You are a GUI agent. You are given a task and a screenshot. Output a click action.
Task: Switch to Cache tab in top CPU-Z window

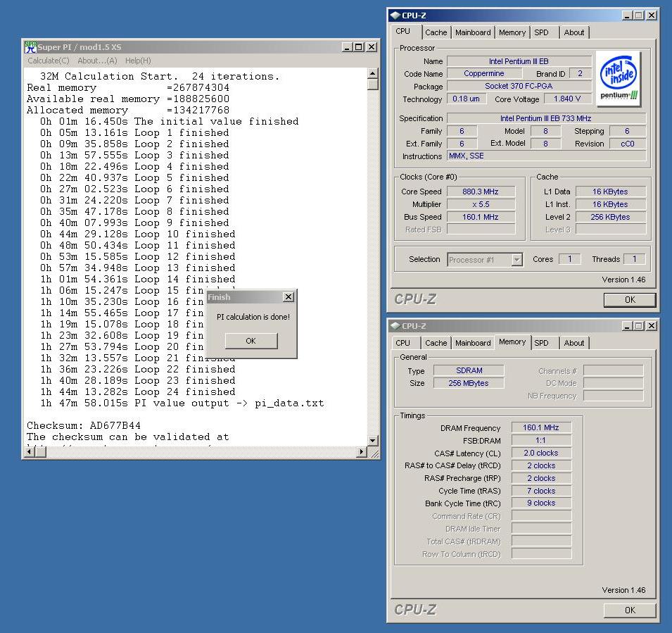tap(436, 32)
